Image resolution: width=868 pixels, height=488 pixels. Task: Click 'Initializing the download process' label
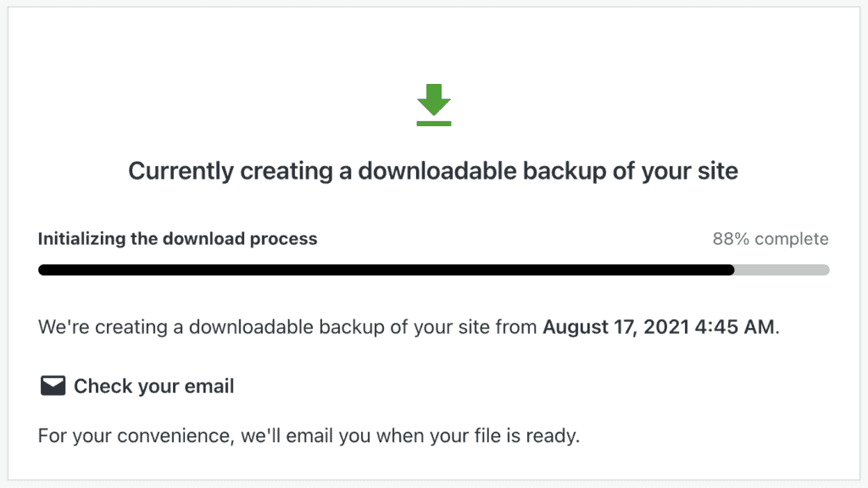(178, 239)
